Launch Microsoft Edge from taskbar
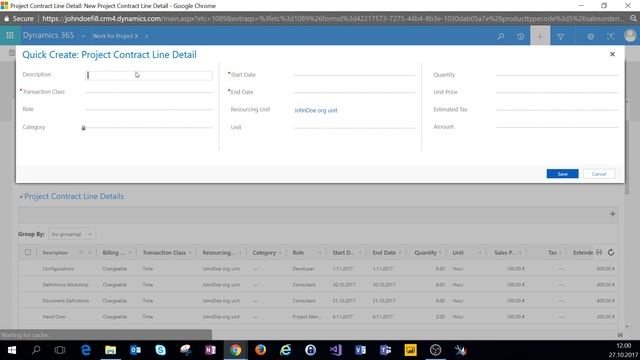The image size is (640, 360). 86,350
